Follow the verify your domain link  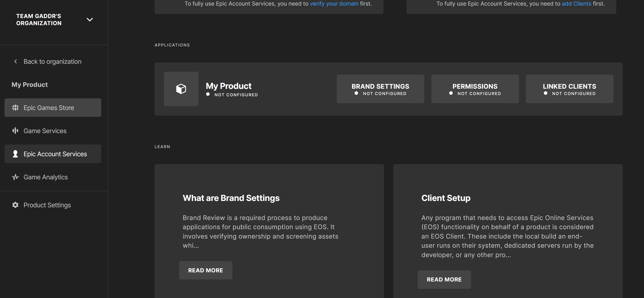click(334, 4)
